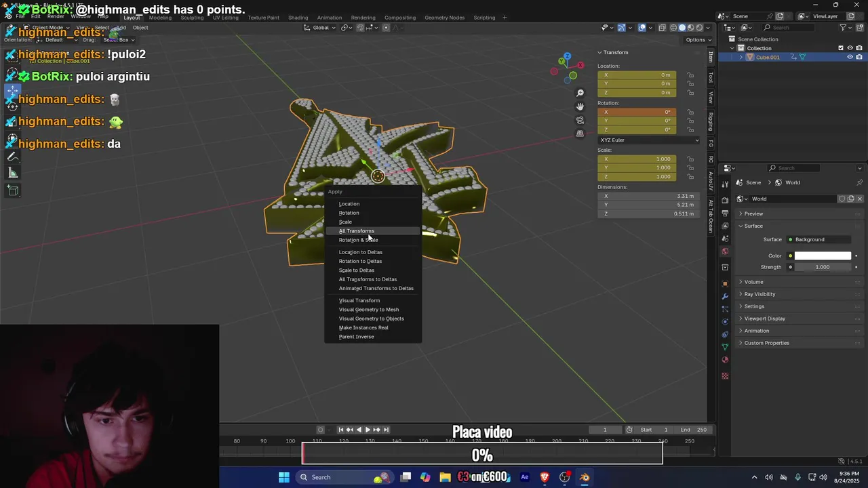
Task: Open the Tool properties tab
Action: 725,184
